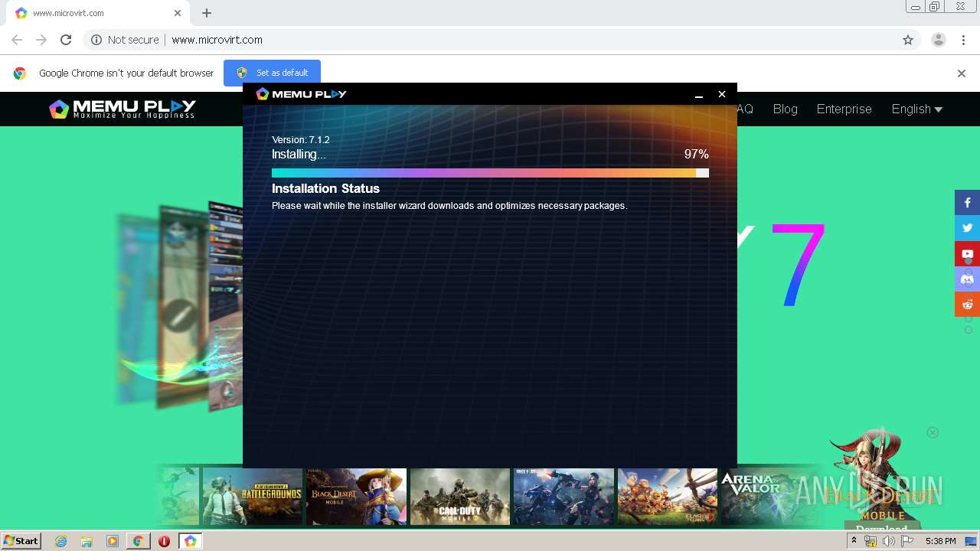Show hidden system tray icons

pyautogui.click(x=854, y=541)
